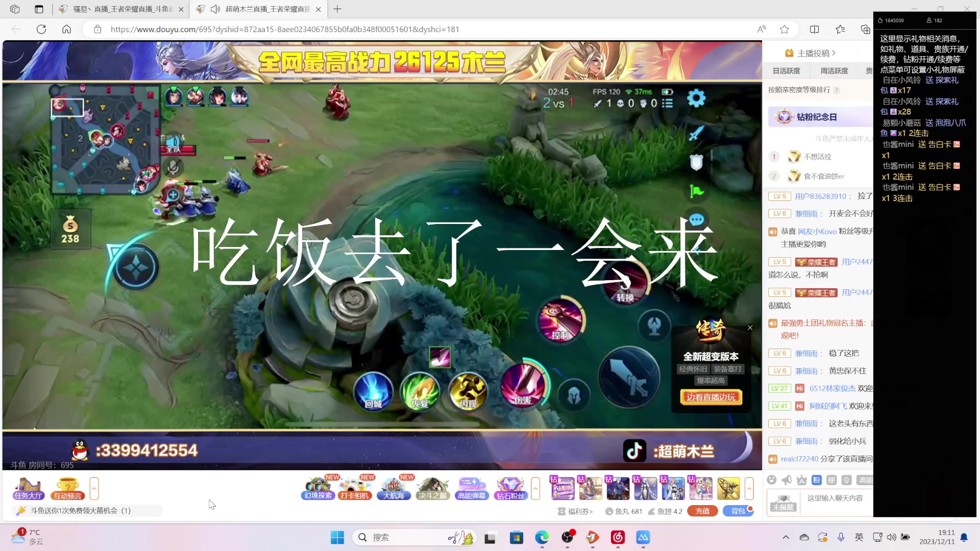Click the Windows taskbar search box
Screen dimensions: 980x551
coord(414,537)
